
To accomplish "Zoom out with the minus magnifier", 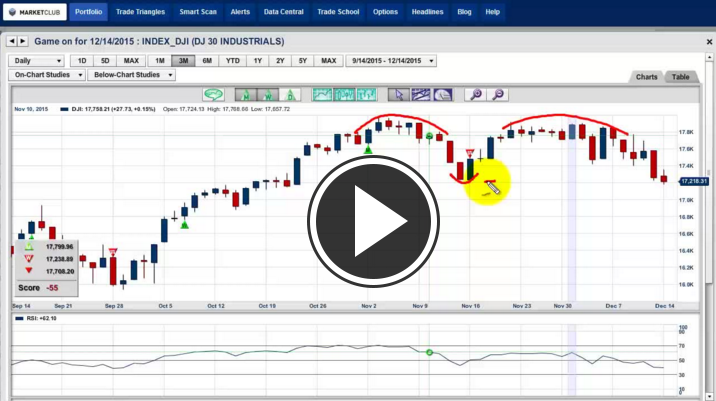I will click(498, 95).
